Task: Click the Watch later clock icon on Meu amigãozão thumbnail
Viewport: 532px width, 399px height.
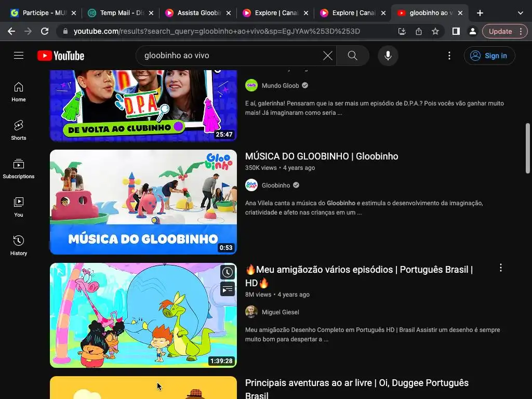Action: click(228, 272)
